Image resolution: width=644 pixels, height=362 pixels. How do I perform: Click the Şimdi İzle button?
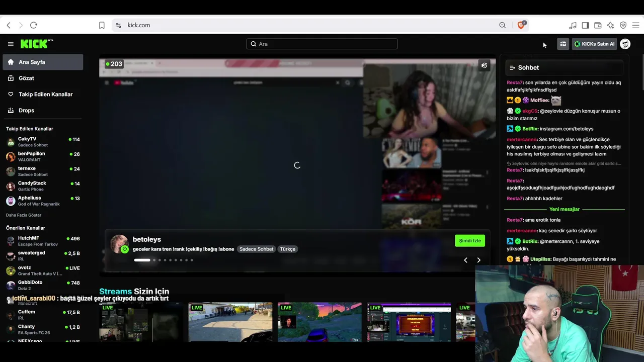(x=470, y=241)
